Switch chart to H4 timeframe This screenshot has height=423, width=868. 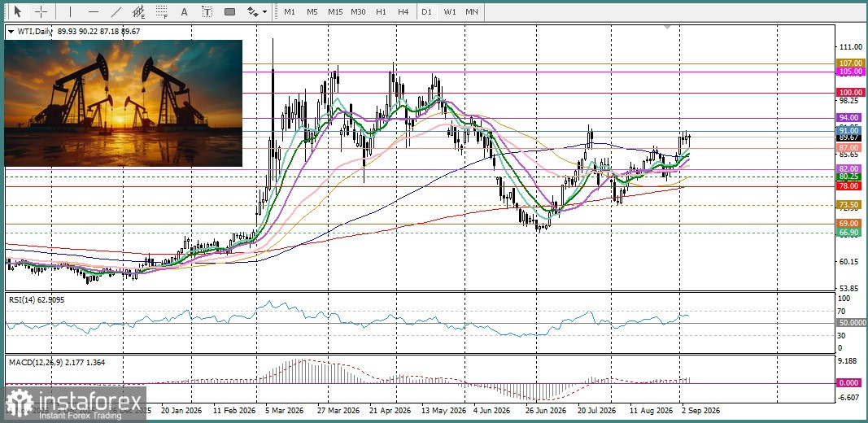tap(403, 11)
